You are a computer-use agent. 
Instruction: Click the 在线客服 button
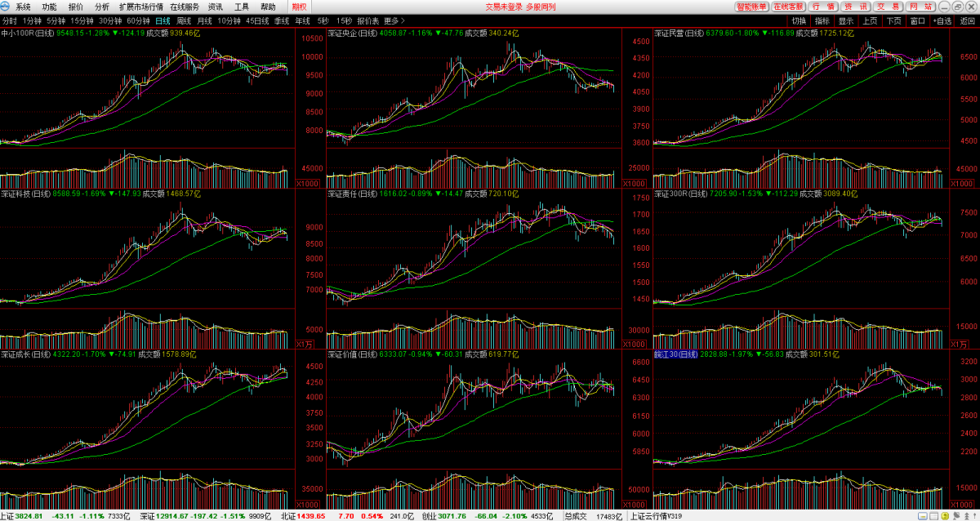788,7
